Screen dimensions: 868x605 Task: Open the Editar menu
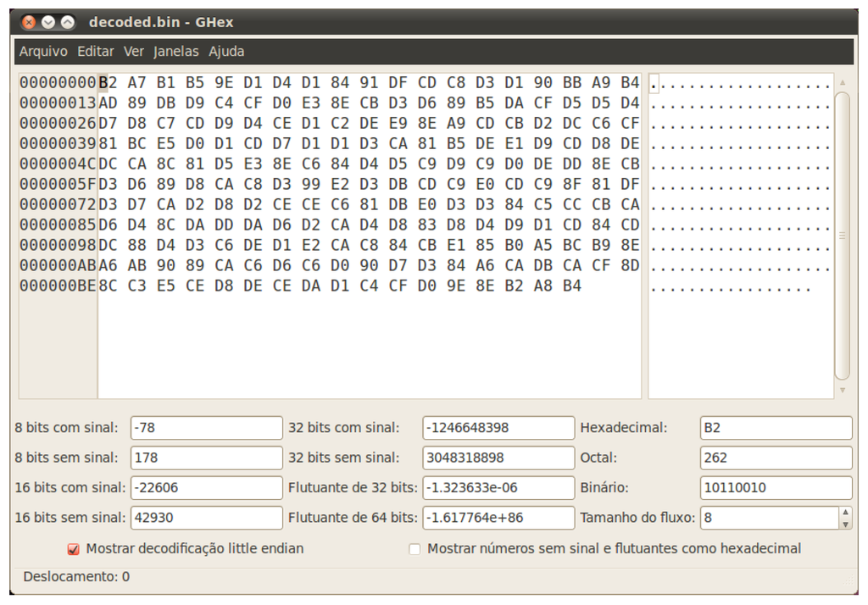pyautogui.click(x=95, y=52)
